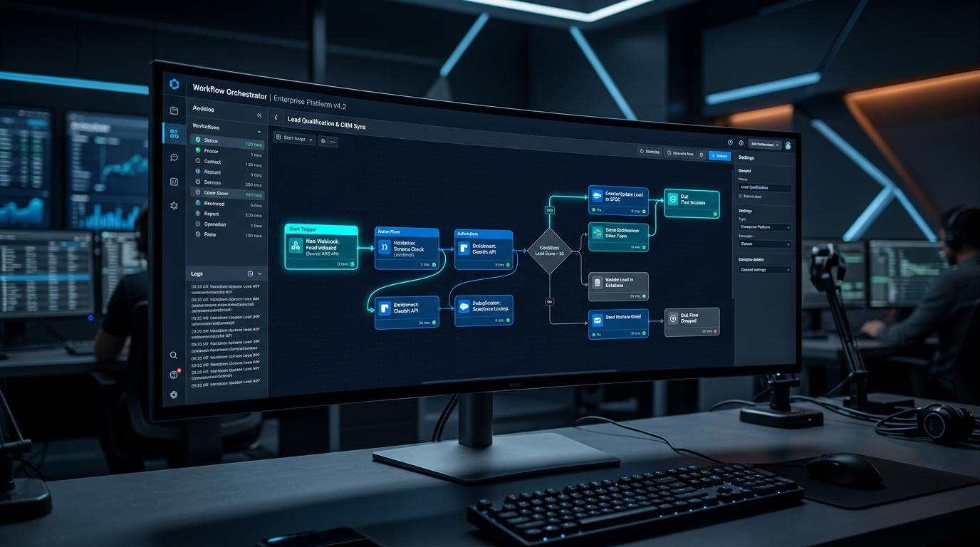Open the folder icon in the left rail

click(174, 110)
